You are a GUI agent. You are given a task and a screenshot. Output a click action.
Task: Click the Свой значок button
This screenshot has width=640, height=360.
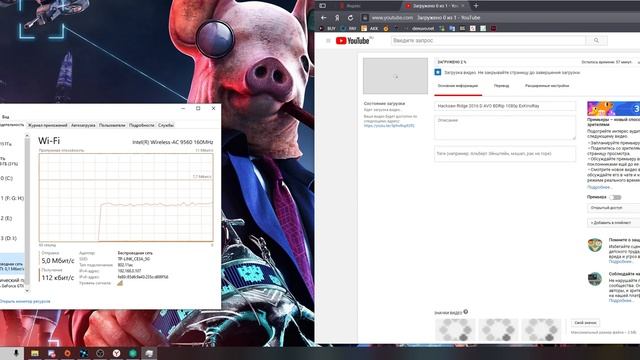[585, 323]
